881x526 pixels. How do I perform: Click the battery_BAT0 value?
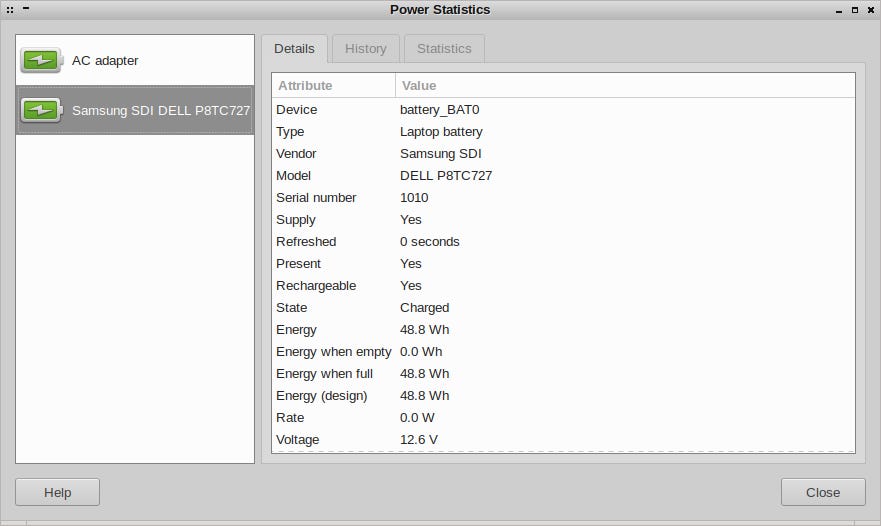tap(439, 110)
